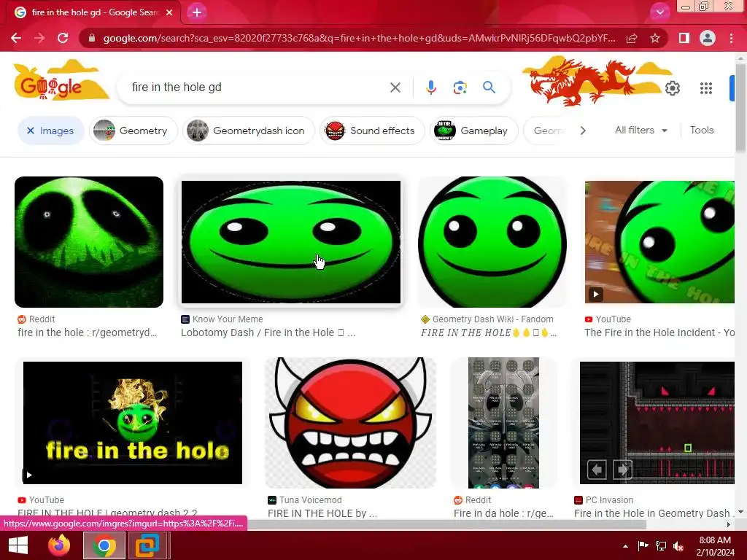Open the Windows Start menu

18,545
